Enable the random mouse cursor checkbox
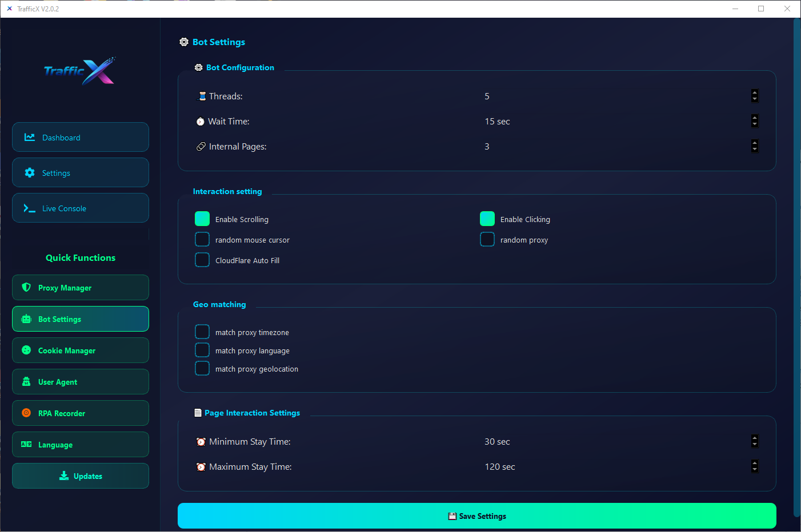The width and height of the screenshot is (801, 532). (x=202, y=239)
